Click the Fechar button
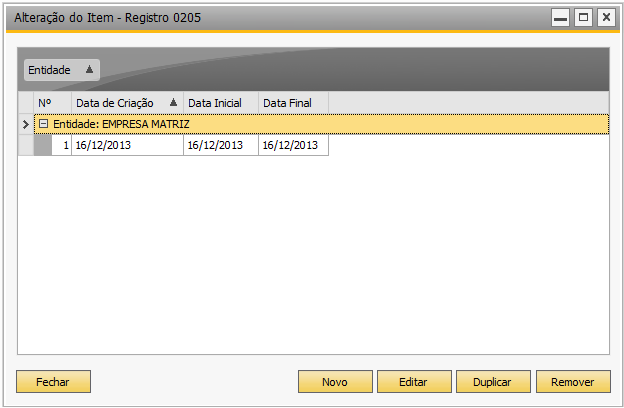 click(x=53, y=382)
